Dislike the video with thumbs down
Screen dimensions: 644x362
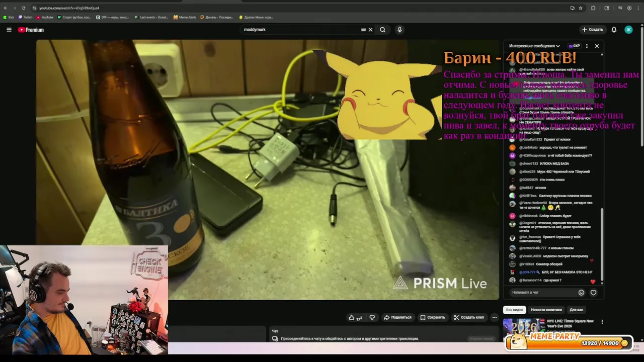(x=372, y=317)
